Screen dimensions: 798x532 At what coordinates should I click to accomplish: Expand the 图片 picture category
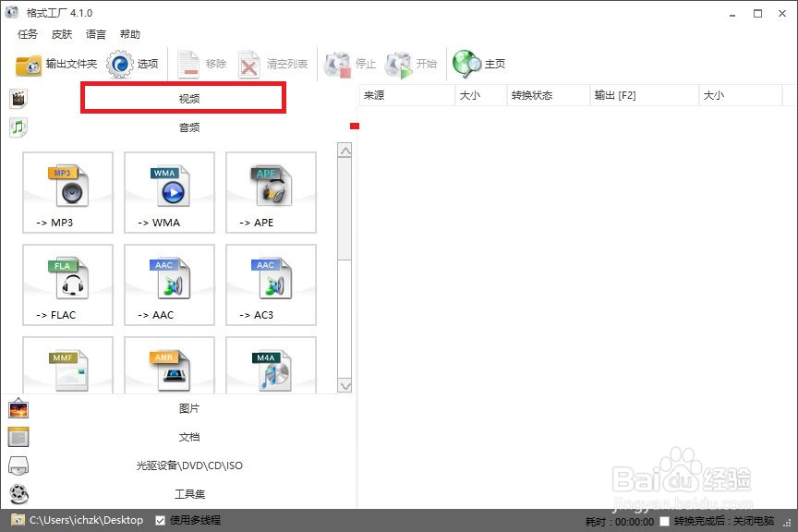pos(188,408)
